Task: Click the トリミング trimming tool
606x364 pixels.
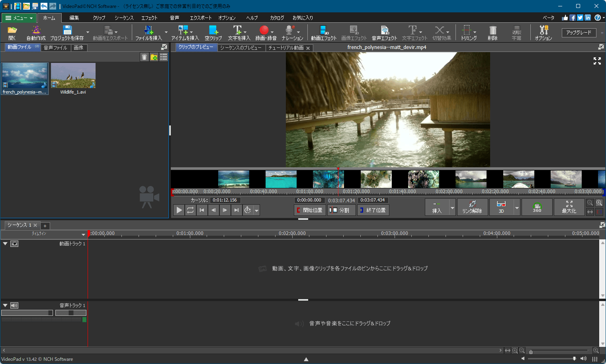Action: pyautogui.click(x=469, y=33)
